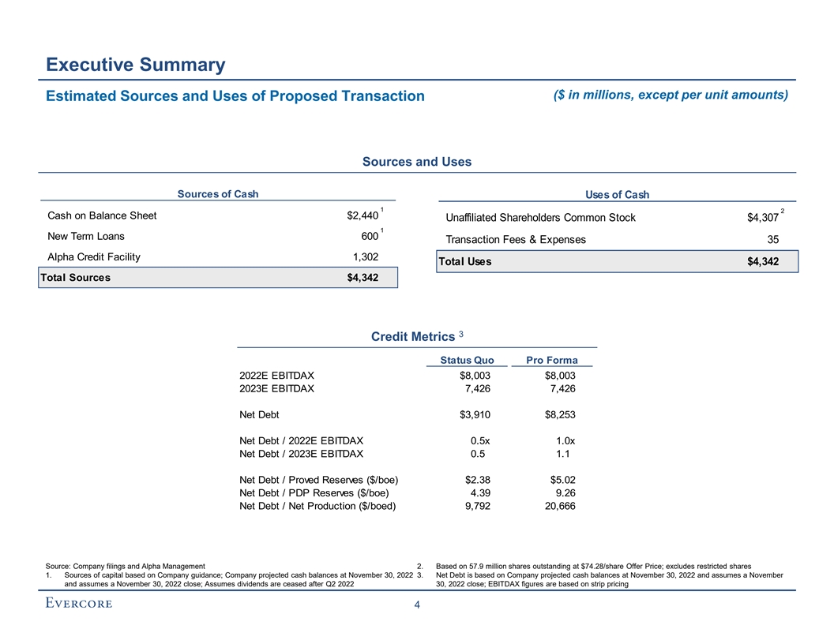Click the Credit Metrics heading
The height and width of the screenshot is (644, 834).
pos(412,337)
